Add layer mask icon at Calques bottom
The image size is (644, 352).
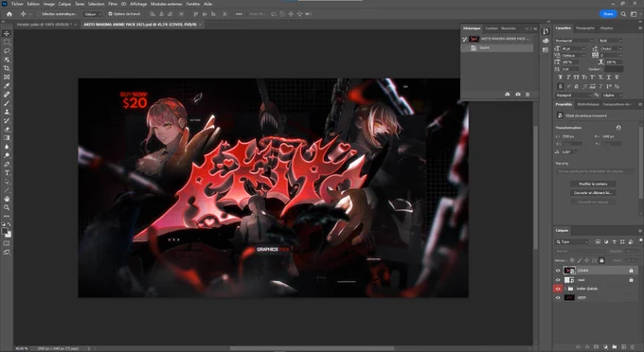pyautogui.click(x=596, y=347)
